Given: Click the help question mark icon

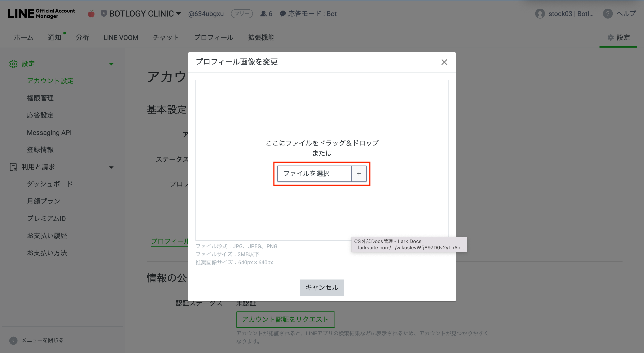Looking at the screenshot, I should [x=608, y=13].
